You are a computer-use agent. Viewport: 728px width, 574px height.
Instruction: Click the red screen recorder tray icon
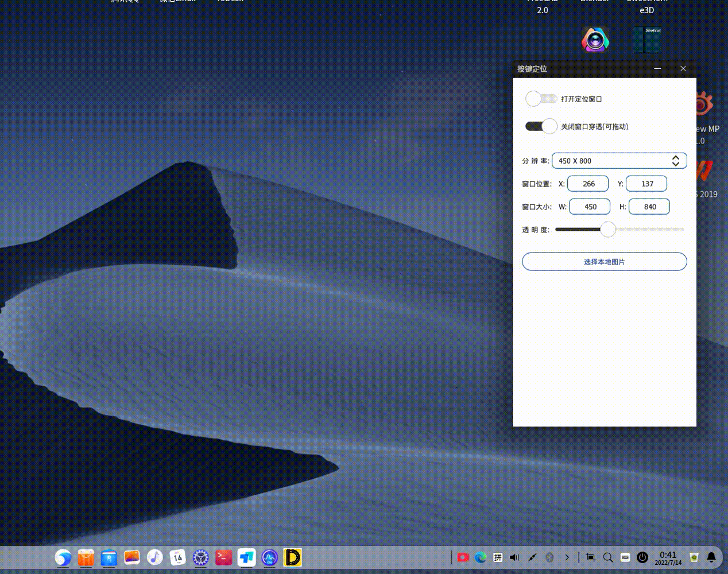pos(463,557)
